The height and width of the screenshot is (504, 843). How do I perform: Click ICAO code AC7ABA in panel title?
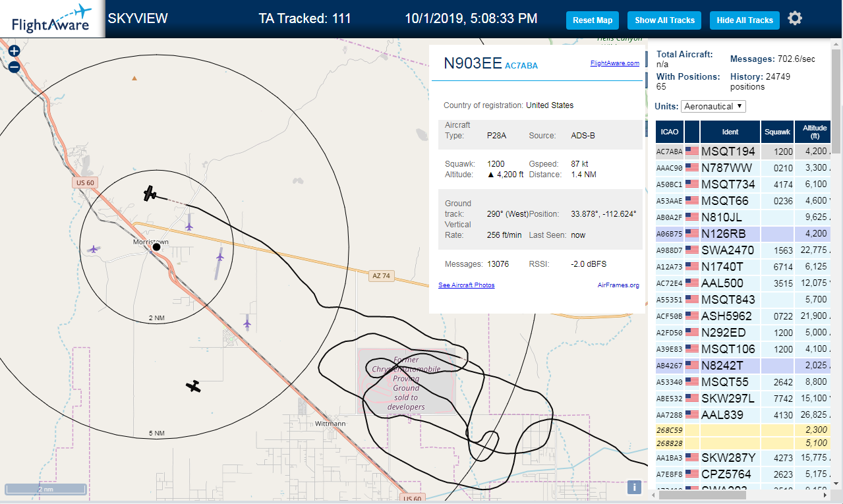pyautogui.click(x=521, y=65)
